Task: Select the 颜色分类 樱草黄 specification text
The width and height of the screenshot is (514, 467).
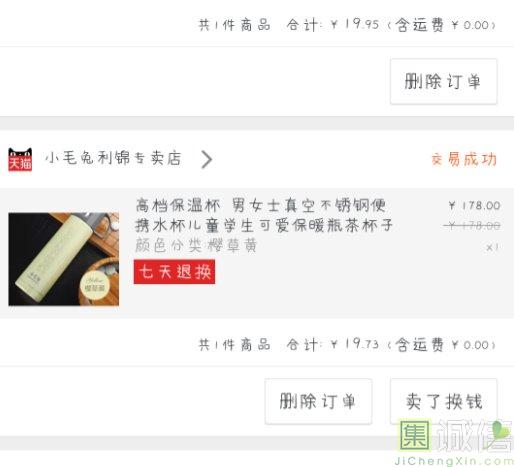Action: click(x=196, y=246)
